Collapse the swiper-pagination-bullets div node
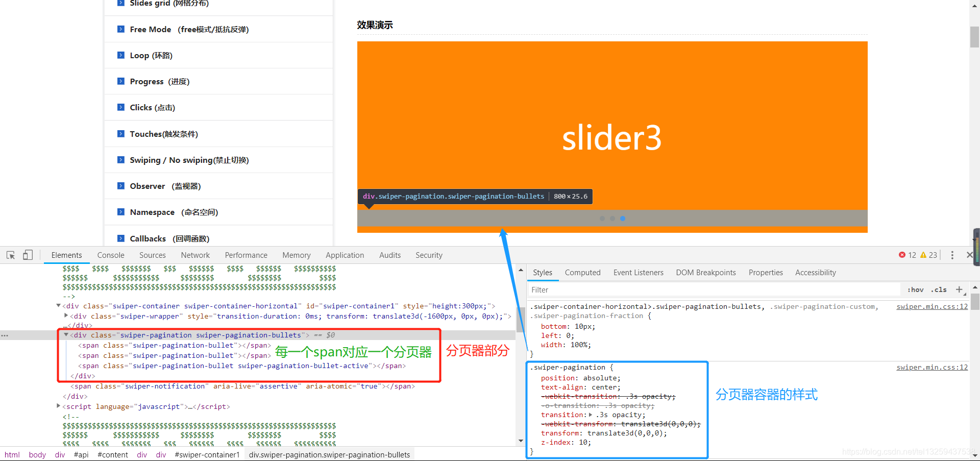980x461 pixels. 66,335
